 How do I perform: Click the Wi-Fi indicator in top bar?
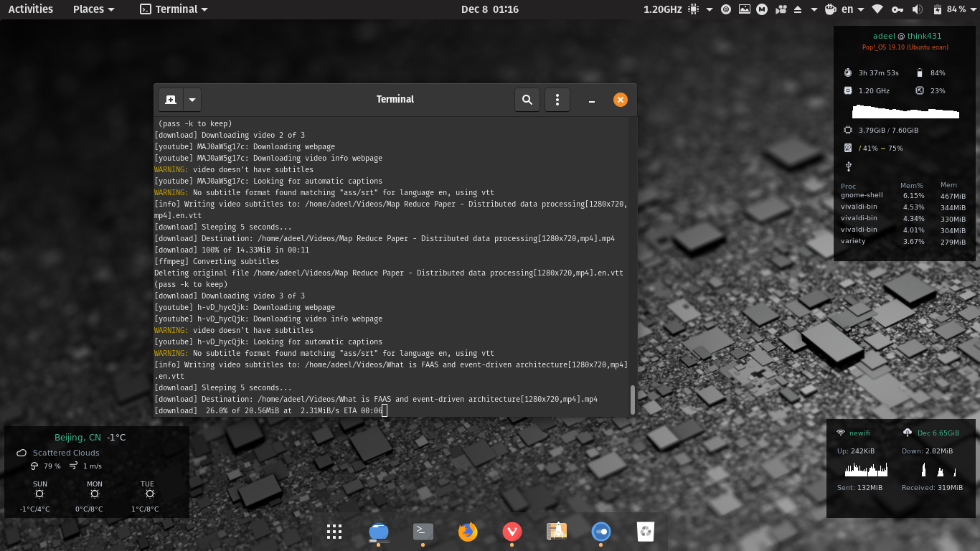point(877,9)
